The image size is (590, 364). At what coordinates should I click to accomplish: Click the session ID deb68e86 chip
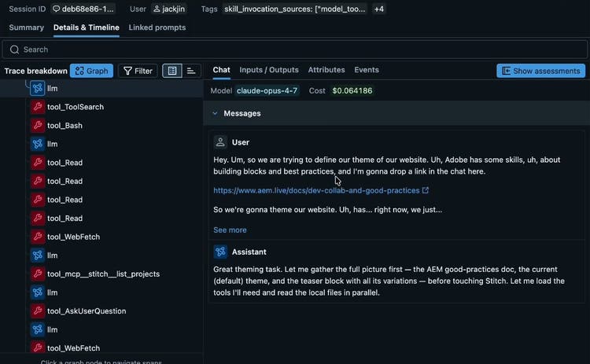(x=83, y=9)
